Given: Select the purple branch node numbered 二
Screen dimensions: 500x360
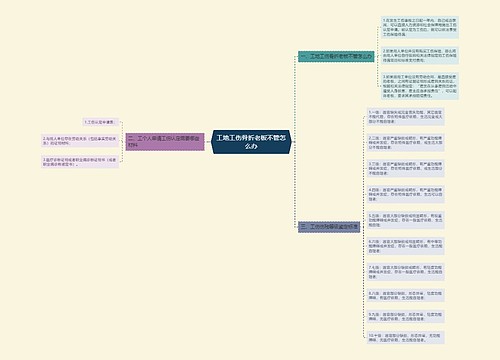Looking at the screenshot, I should 165,142.
